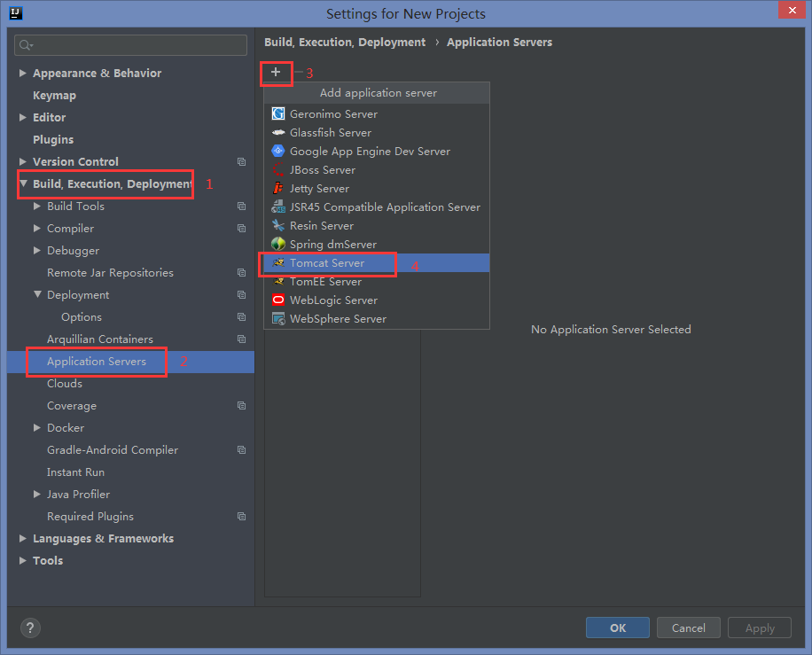Click the plus icon to add server
The width and height of the screenshot is (812, 655).
(x=276, y=72)
